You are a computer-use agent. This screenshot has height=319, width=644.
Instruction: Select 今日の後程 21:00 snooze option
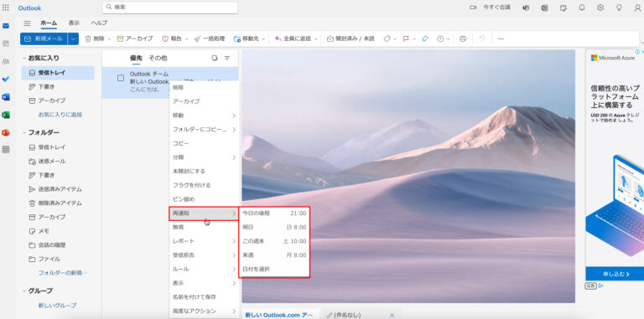(274, 214)
